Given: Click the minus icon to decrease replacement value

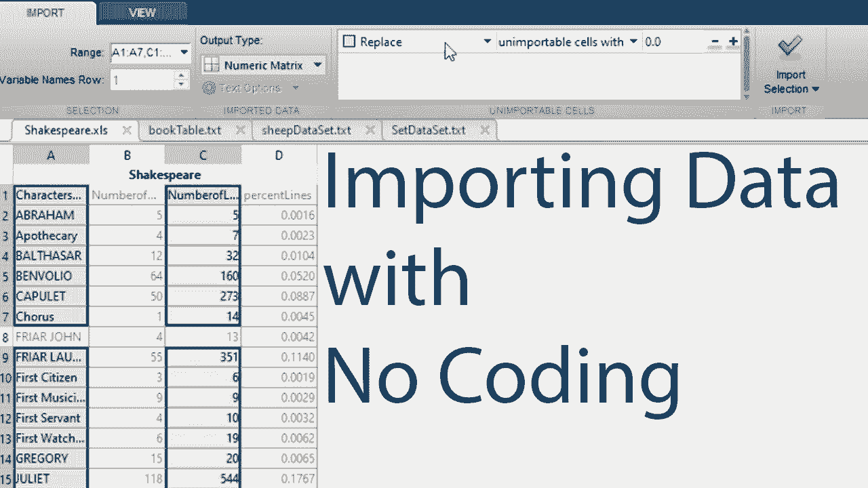Looking at the screenshot, I should click(715, 41).
